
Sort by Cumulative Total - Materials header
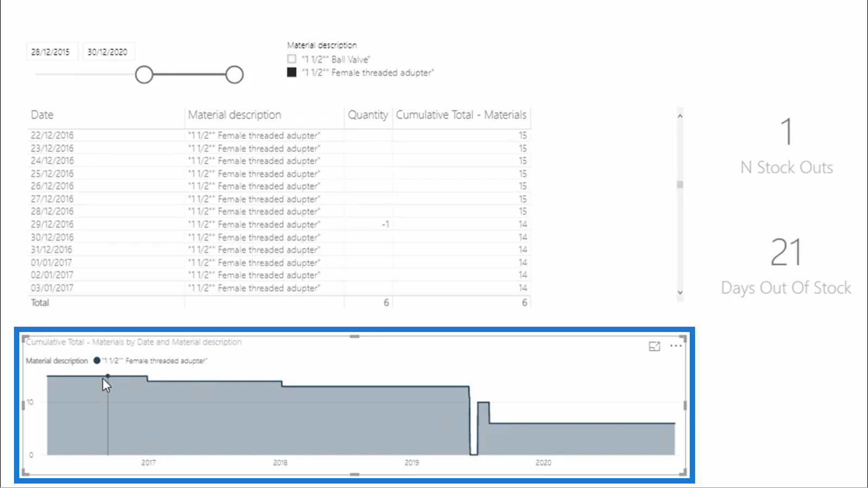(x=461, y=115)
